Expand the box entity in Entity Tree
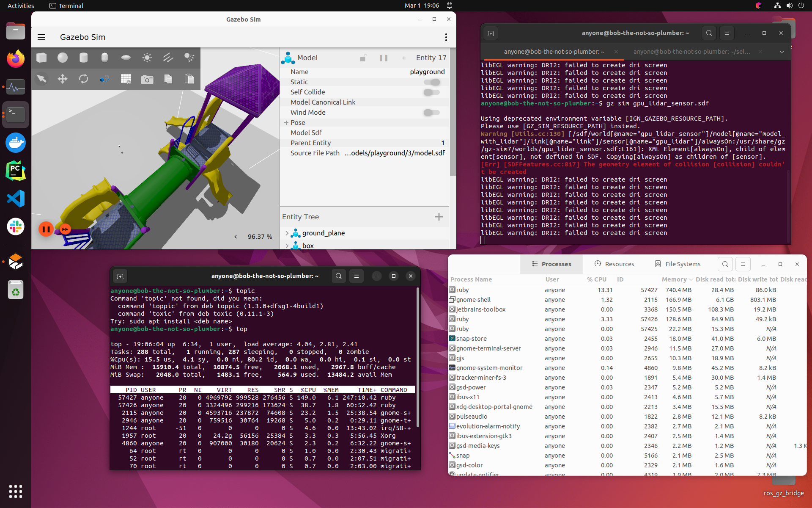The width and height of the screenshot is (812, 508). tap(288, 246)
